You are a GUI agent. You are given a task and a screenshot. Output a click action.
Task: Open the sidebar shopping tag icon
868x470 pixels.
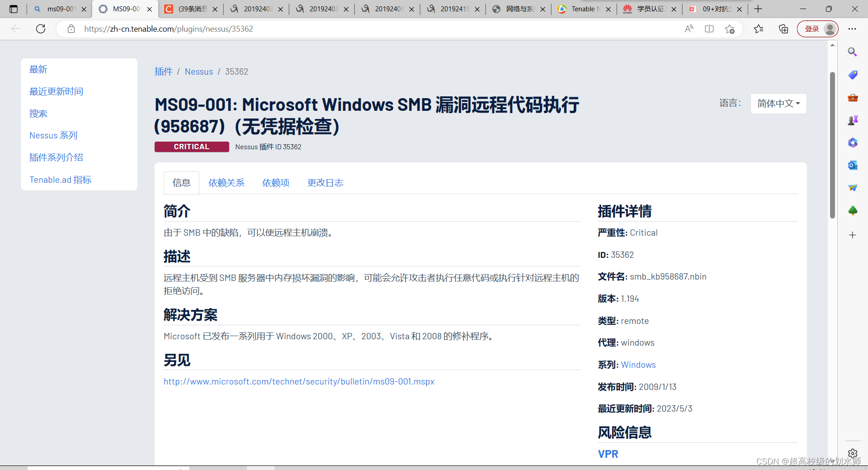(x=853, y=75)
